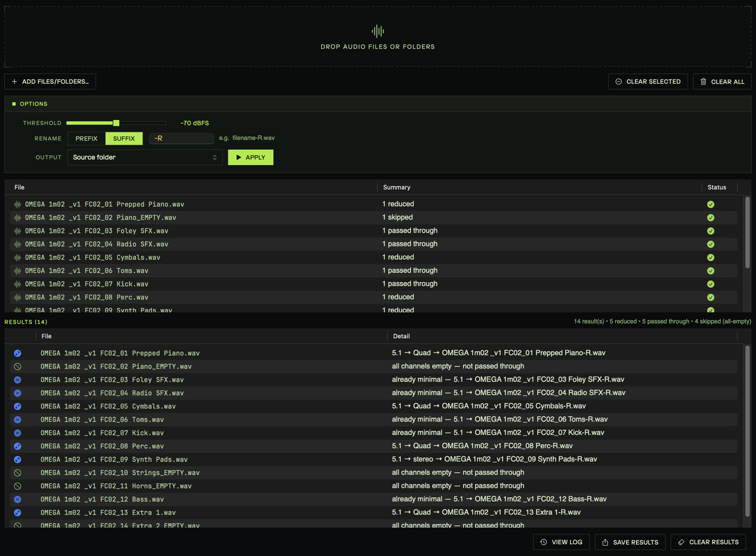Select the Perc.wav row in the file list
The image size is (756, 556).
[374, 297]
